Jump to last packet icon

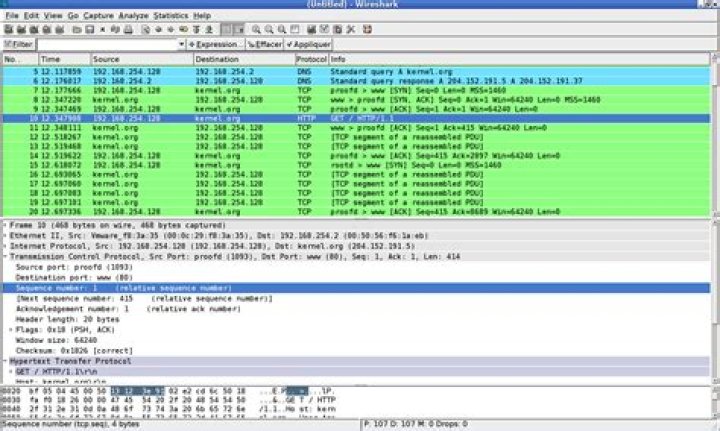coord(209,29)
